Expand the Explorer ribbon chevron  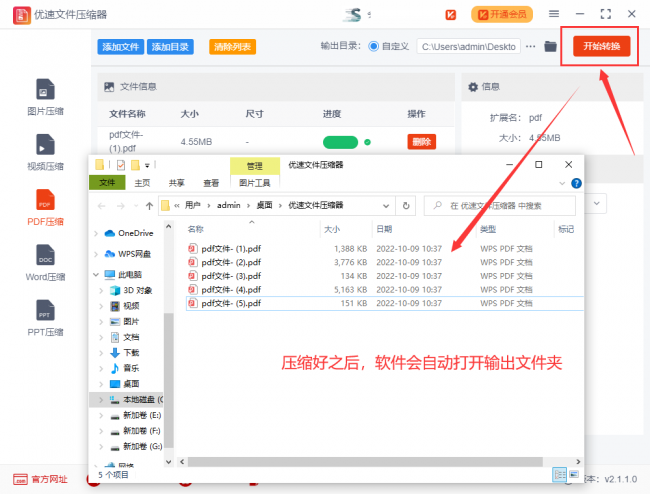click(562, 183)
